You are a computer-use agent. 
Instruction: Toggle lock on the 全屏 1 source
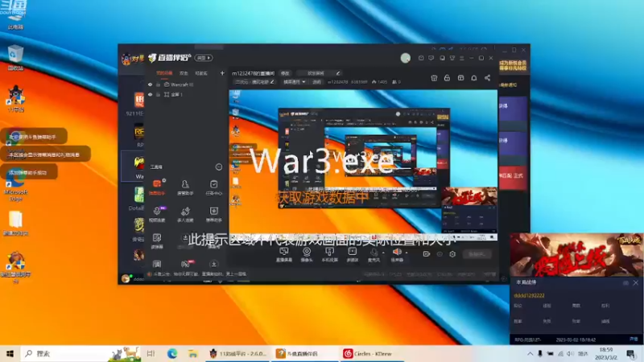point(158,94)
